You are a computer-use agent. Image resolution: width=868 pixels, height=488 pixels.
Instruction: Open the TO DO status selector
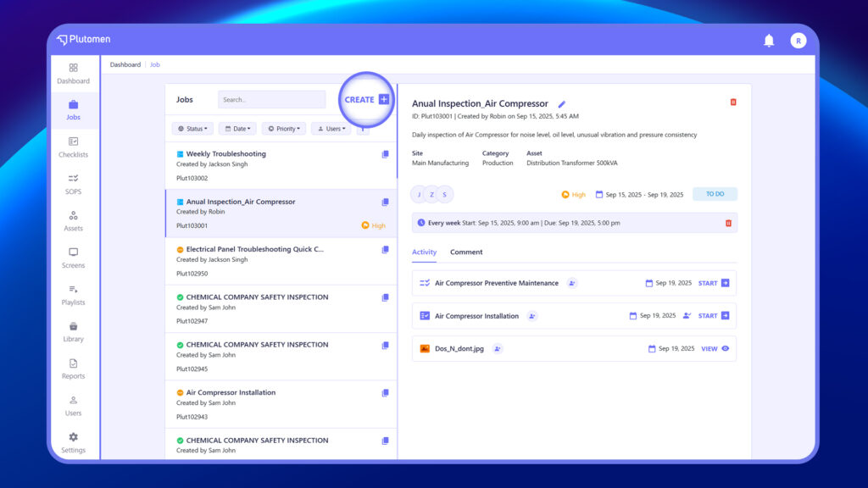715,194
